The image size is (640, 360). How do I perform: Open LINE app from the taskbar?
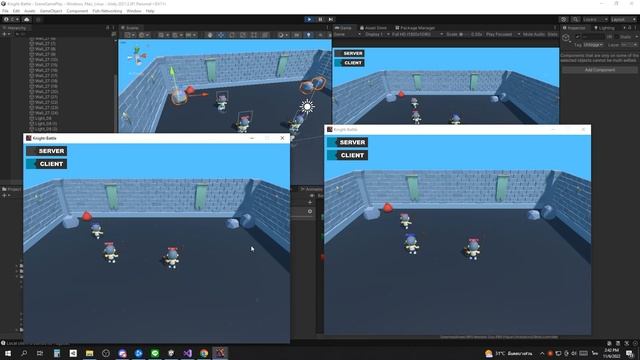(155, 353)
